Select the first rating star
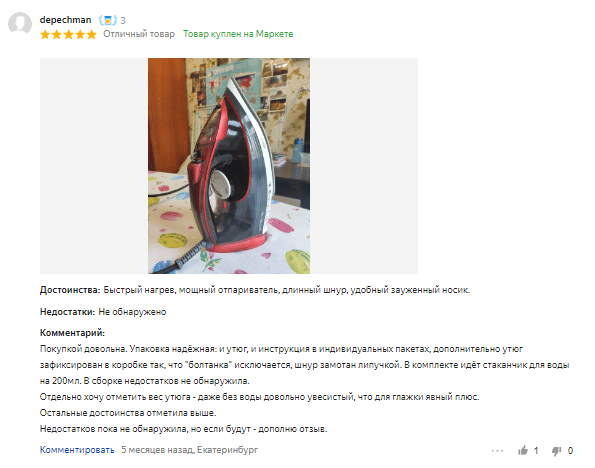Viewport: 595px width, 468px height. tap(45, 35)
